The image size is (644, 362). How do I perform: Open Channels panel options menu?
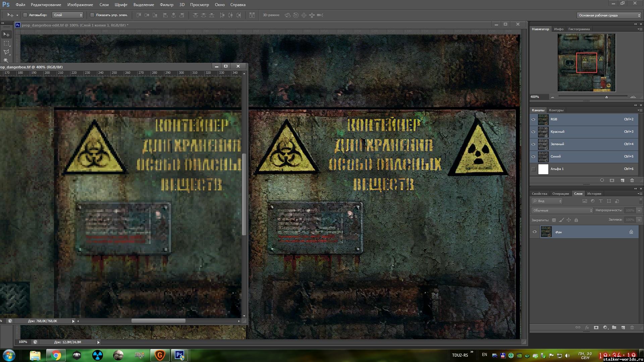[640, 110]
